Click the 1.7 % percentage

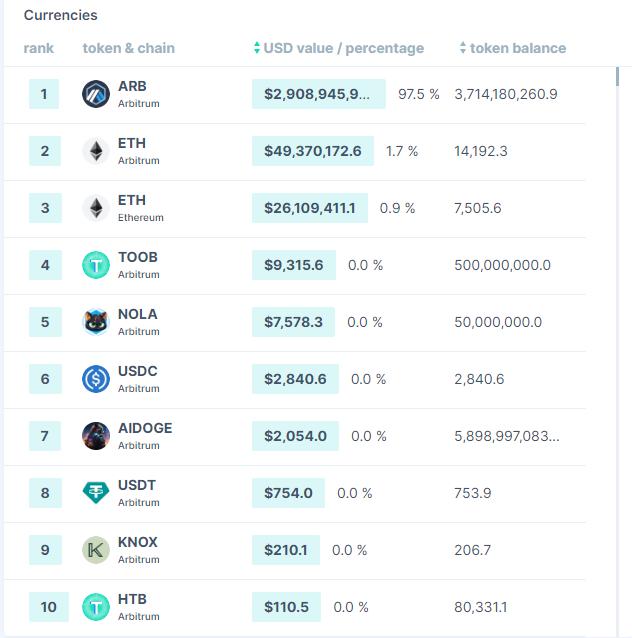(x=402, y=151)
